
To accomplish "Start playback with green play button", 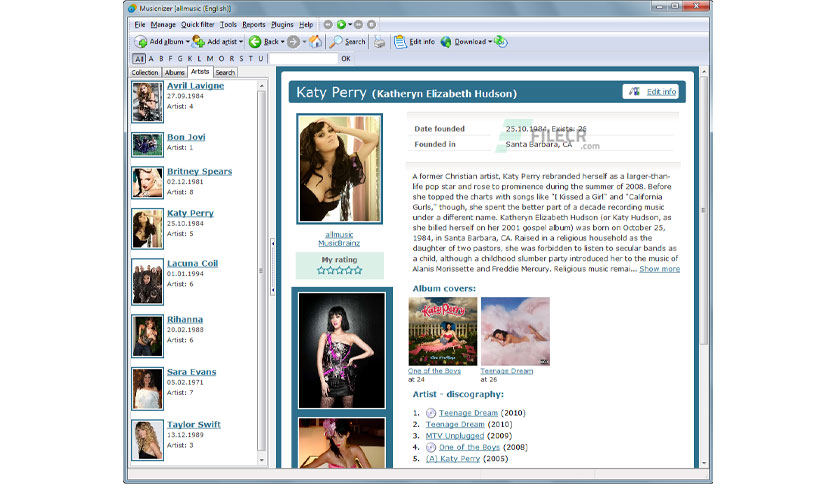I will tap(341, 25).
